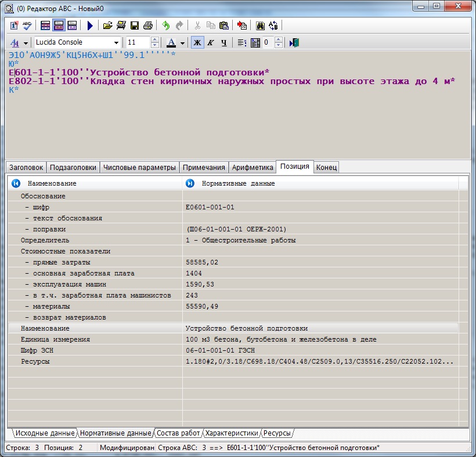Save document with floppy disk icon

(135, 26)
